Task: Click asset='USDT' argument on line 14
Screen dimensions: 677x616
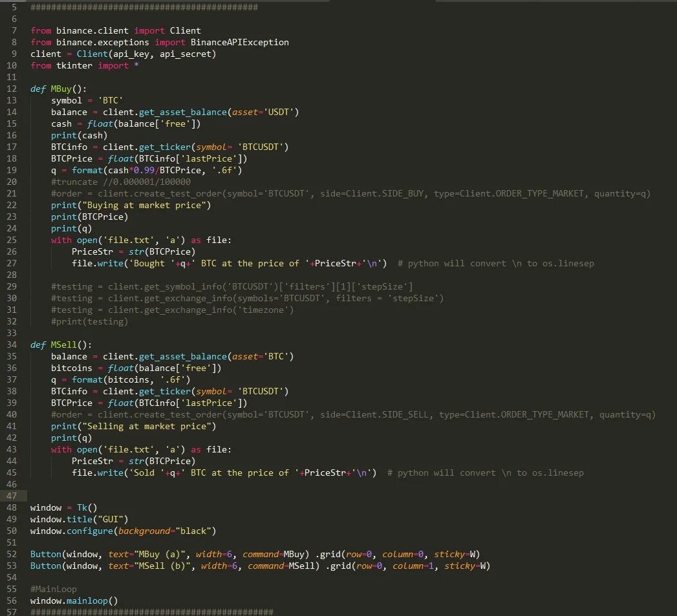Action: [x=263, y=112]
